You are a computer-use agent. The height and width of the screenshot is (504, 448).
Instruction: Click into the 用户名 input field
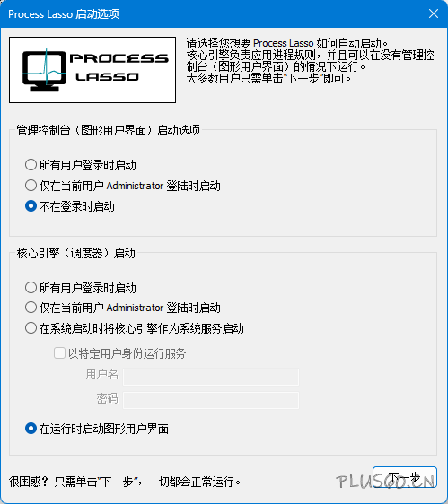click(211, 377)
